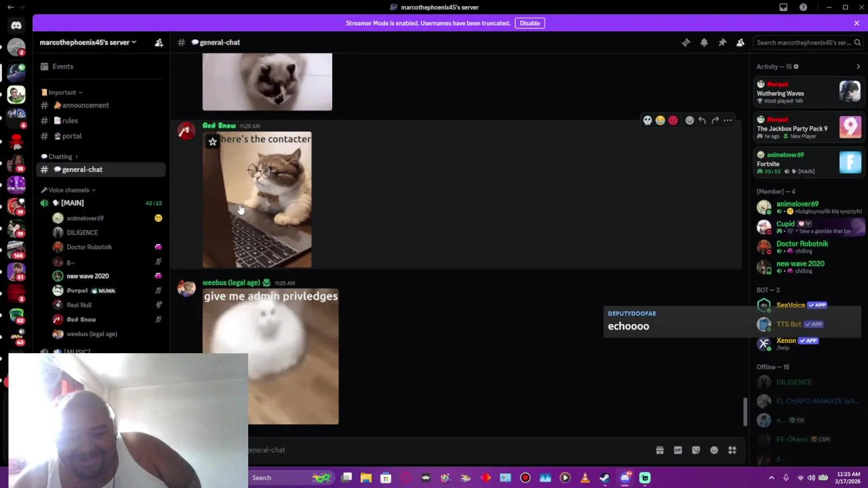Collapse the Important category
The height and width of the screenshot is (488, 868).
point(62,92)
